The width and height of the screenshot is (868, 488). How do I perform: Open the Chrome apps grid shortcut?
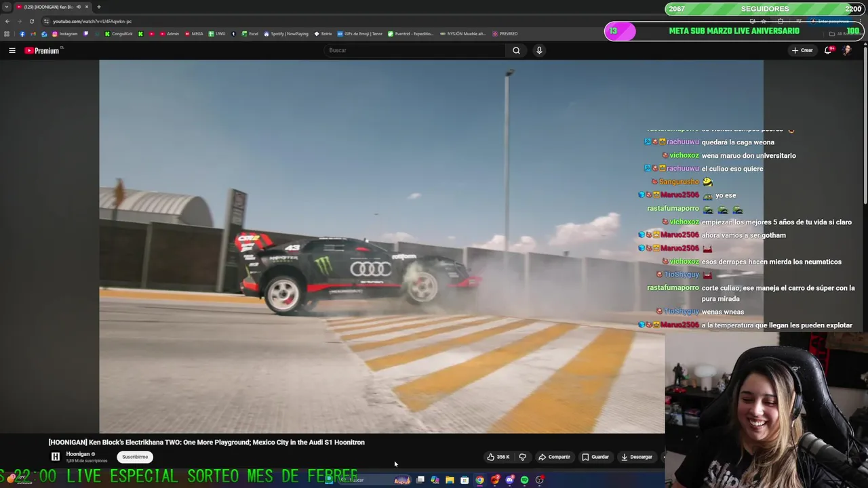(7, 34)
